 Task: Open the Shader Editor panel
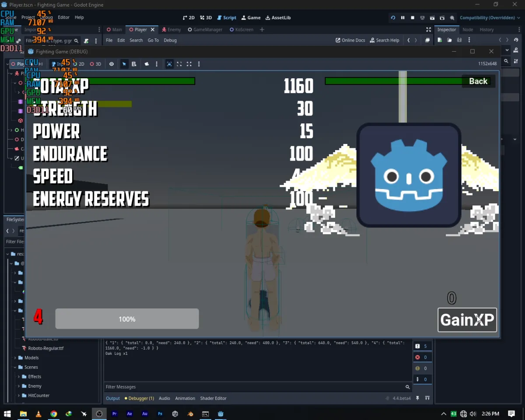pyautogui.click(x=213, y=398)
